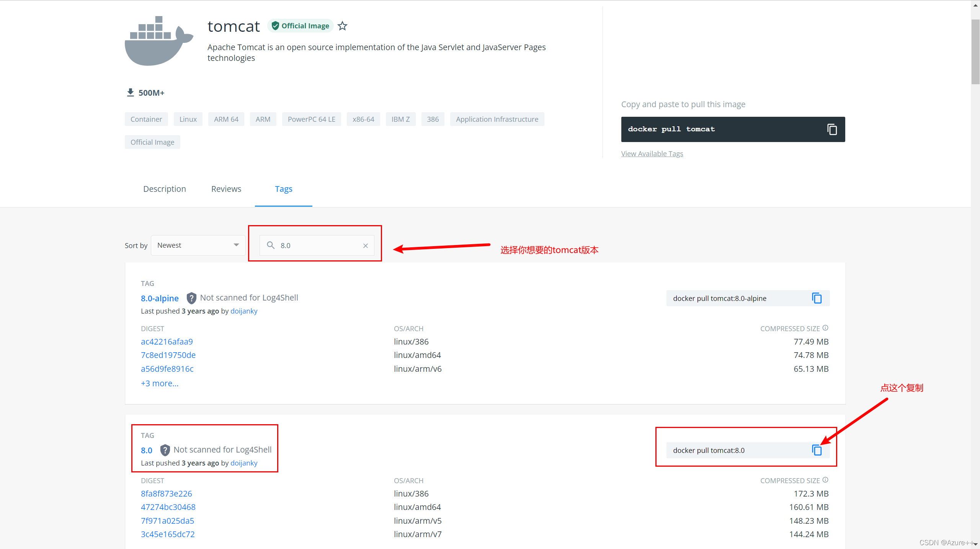The height and width of the screenshot is (549, 980).
Task: Open the Sort by Newest dropdown
Action: (198, 245)
